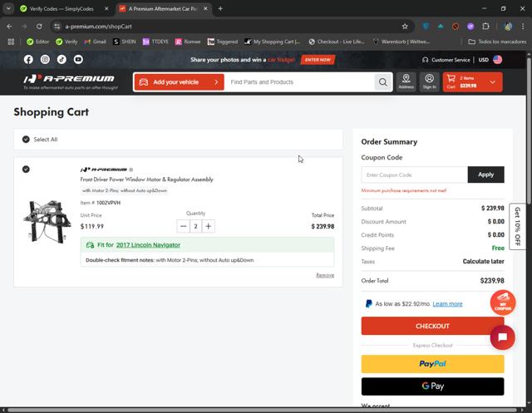Pay with the PayPal button
This screenshot has width=532, height=413.
pos(432,364)
